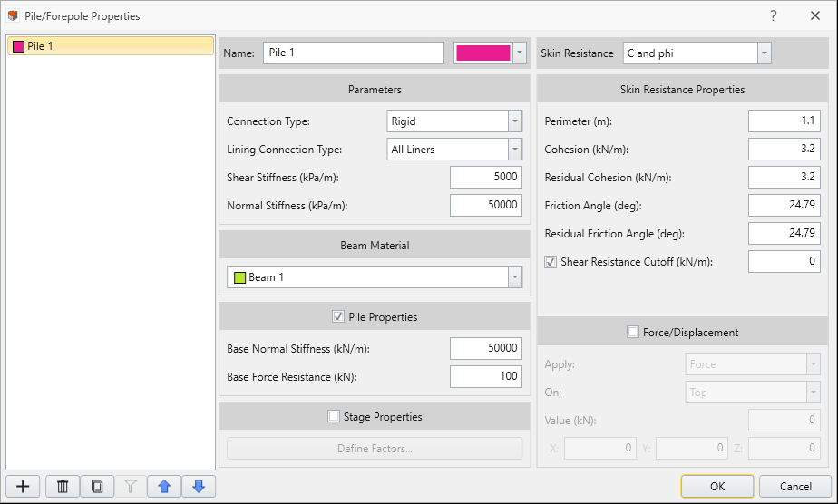Click the Friction Angle (deg) input field

click(x=784, y=206)
